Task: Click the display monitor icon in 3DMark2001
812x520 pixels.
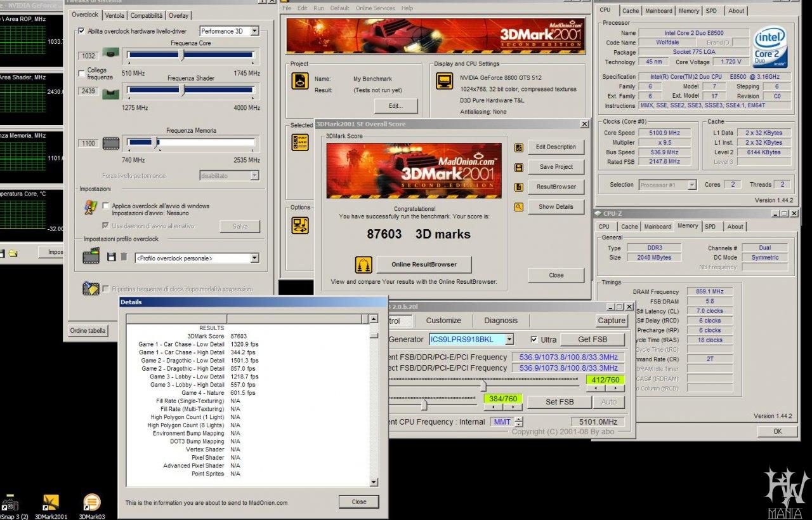Action: tap(444, 81)
